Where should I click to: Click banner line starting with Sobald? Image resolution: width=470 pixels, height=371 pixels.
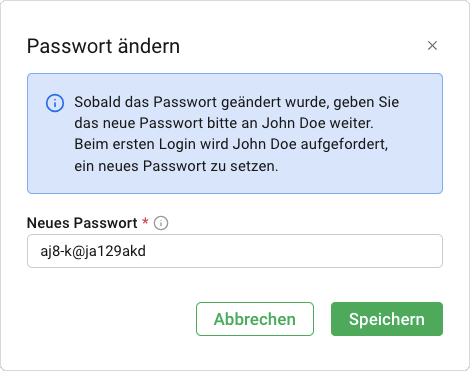(237, 102)
